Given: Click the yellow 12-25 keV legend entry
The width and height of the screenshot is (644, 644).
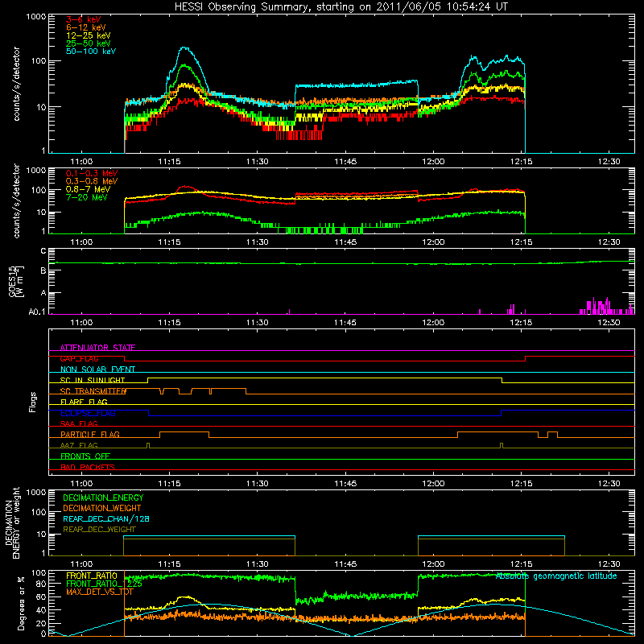Looking at the screenshot, I should [x=89, y=35].
